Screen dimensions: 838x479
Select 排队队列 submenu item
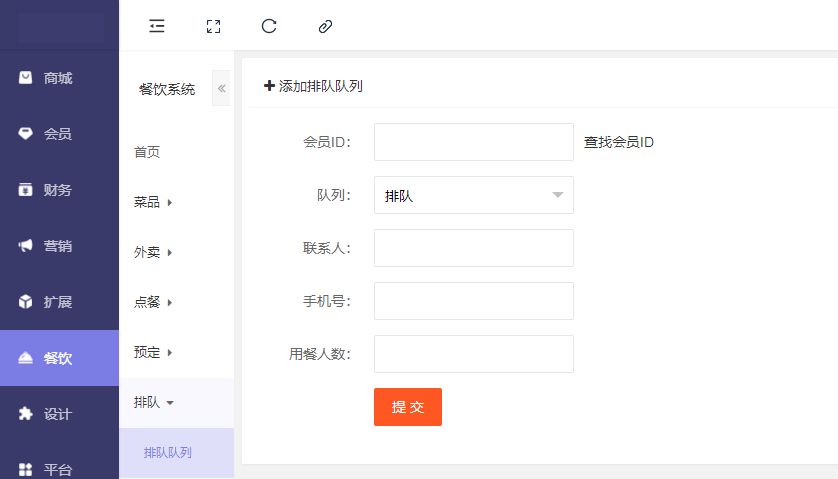coord(168,452)
